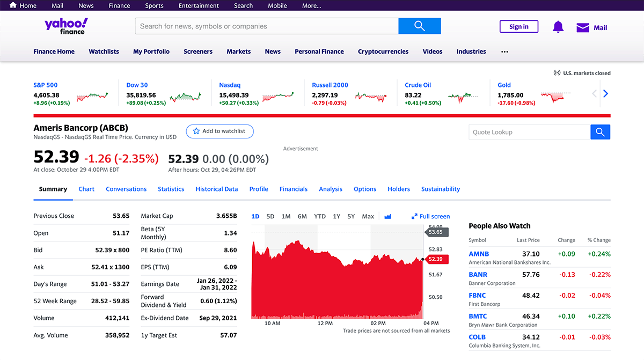Open the FBNC ticker link
The height and width of the screenshot is (360, 644).
pyautogui.click(x=477, y=296)
